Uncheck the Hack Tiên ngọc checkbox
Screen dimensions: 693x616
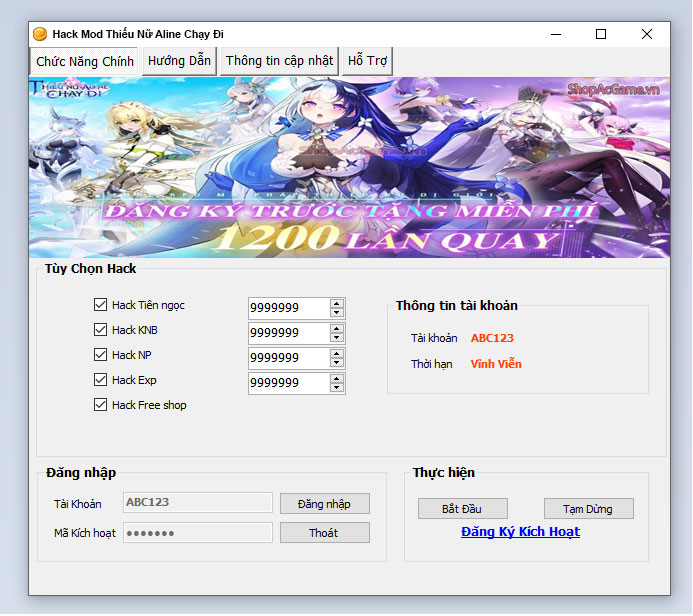[100, 305]
